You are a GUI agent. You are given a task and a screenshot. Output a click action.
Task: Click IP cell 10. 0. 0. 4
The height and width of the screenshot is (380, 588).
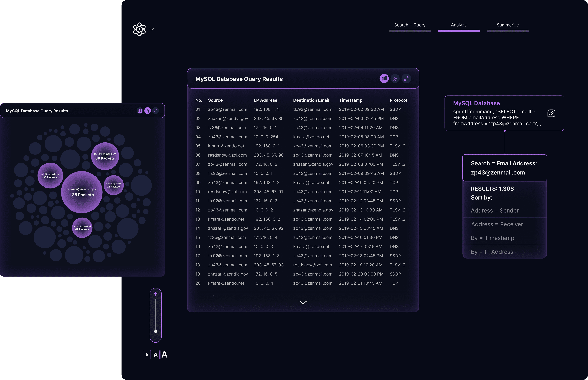pos(263,283)
